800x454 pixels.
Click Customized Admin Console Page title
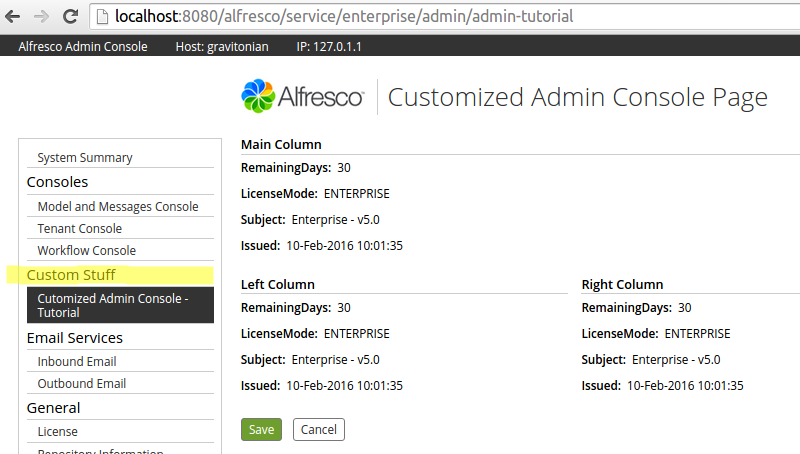578,97
